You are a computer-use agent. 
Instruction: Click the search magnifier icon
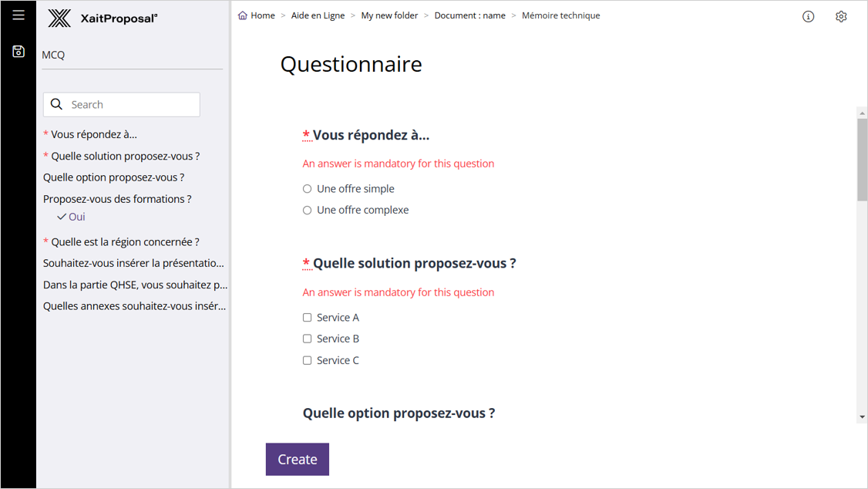tap(57, 104)
